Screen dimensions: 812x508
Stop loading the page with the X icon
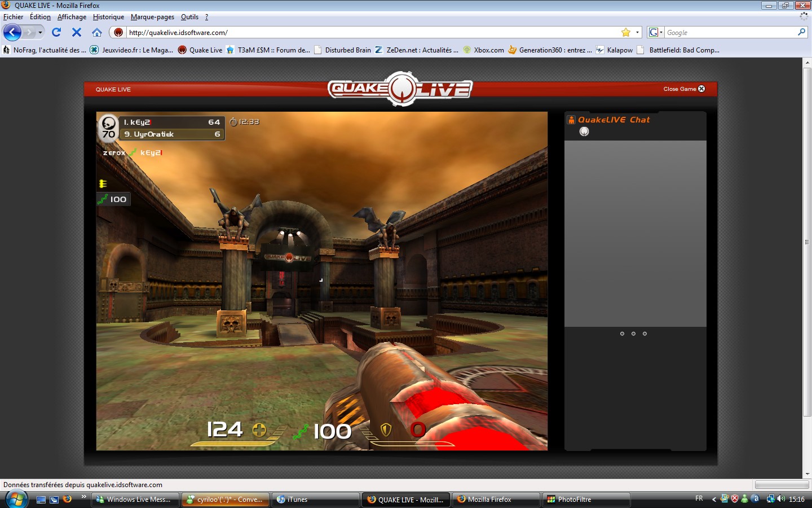(x=77, y=32)
